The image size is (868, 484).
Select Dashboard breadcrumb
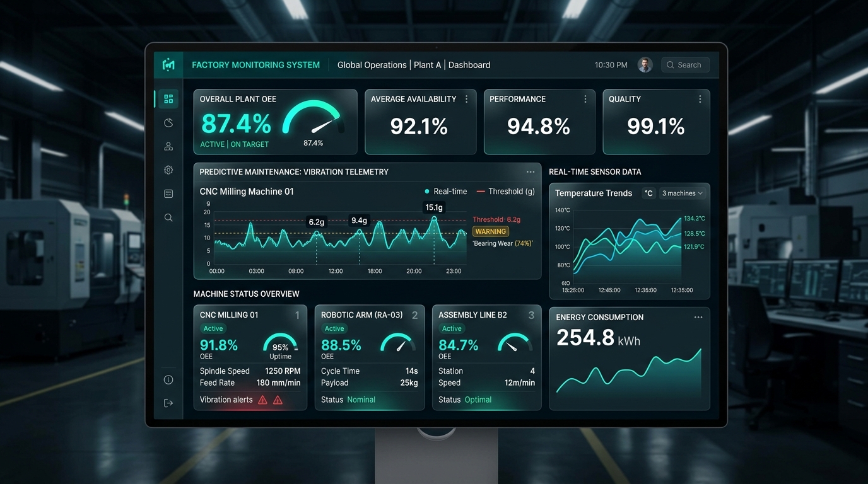tap(469, 65)
